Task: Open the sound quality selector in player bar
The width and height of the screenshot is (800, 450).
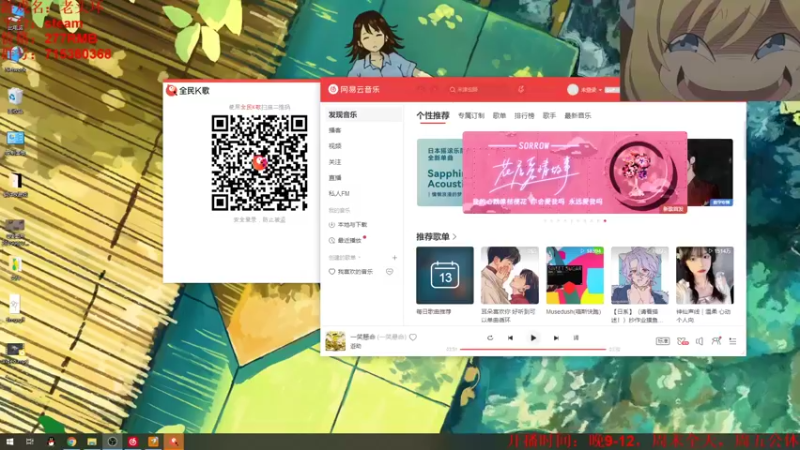Action: pos(662,341)
